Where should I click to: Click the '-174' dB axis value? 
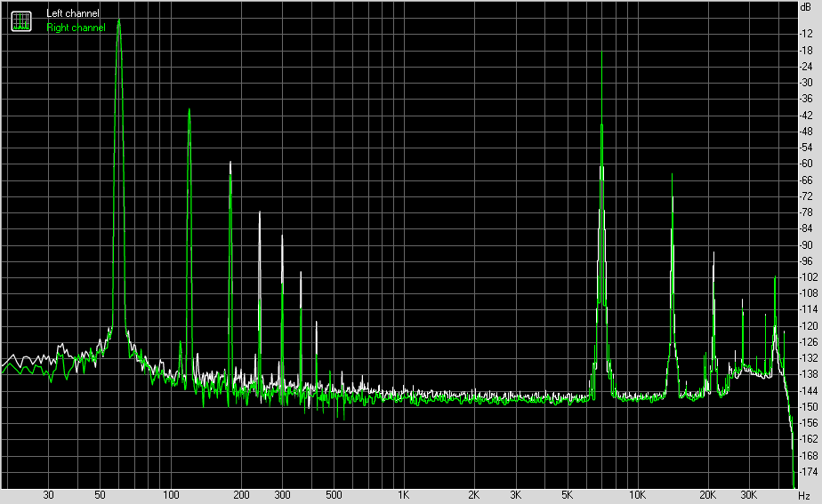click(808, 472)
